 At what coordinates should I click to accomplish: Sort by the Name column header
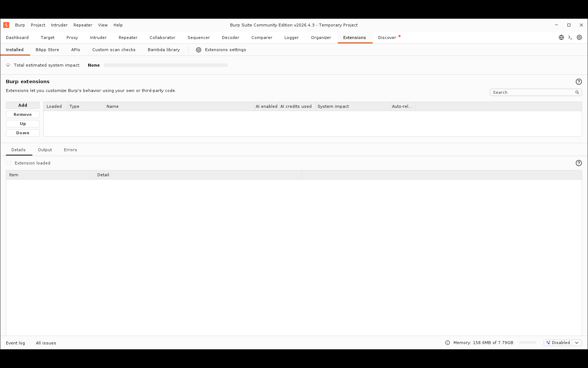click(x=180, y=106)
